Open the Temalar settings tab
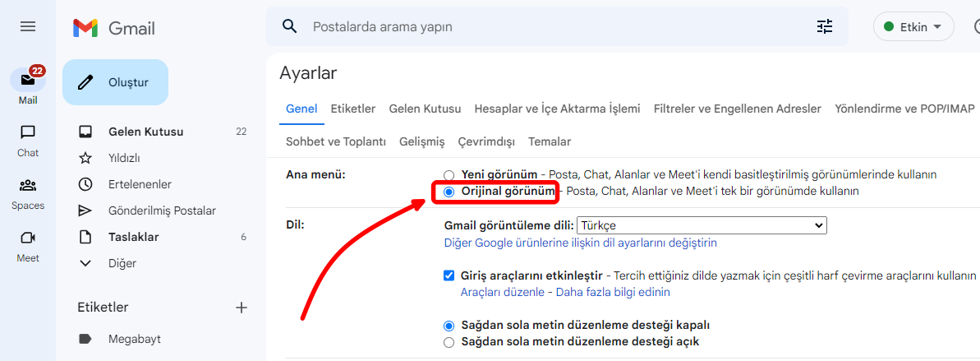The image size is (980, 361). click(x=550, y=141)
